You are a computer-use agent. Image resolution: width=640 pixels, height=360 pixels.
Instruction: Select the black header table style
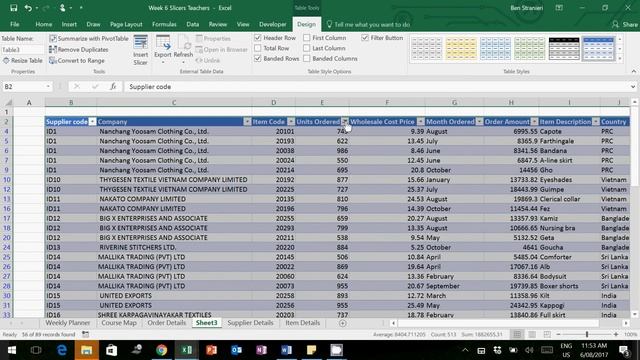pos(564,49)
